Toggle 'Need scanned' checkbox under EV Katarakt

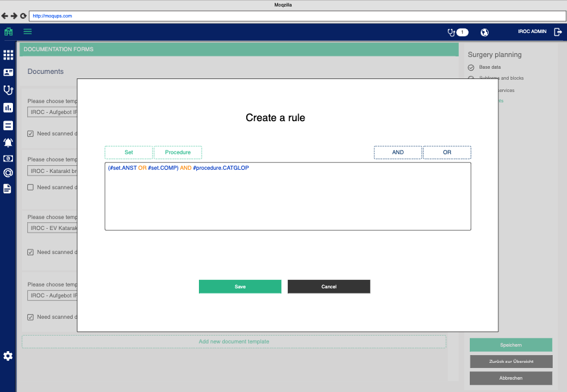pyautogui.click(x=30, y=252)
